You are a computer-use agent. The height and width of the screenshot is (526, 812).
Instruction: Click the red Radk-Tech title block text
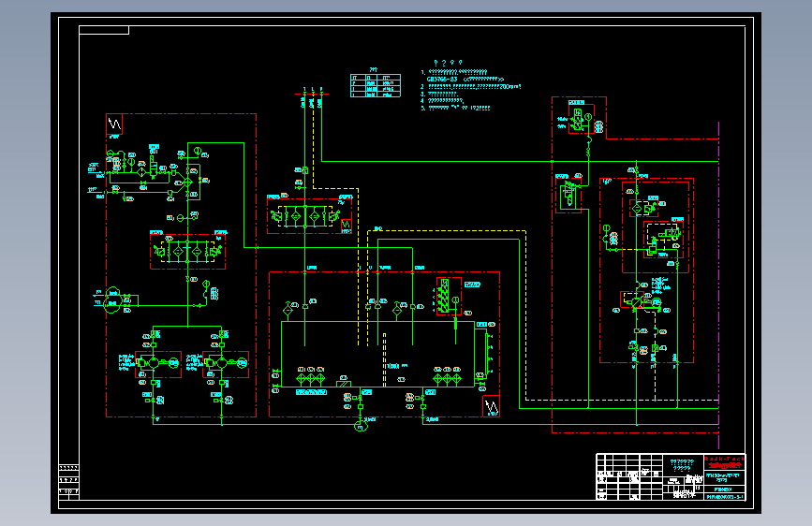tap(724, 459)
